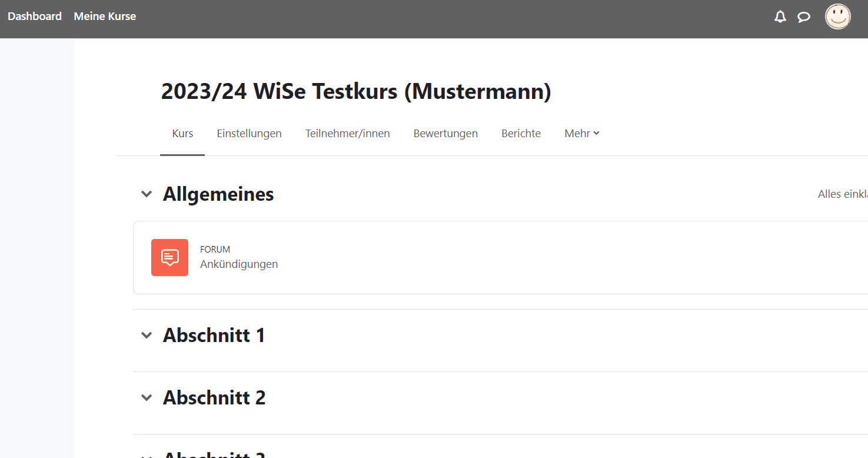Image resolution: width=868 pixels, height=458 pixels.
Task: Switch to the Einstellungen tab
Action: coord(249,133)
